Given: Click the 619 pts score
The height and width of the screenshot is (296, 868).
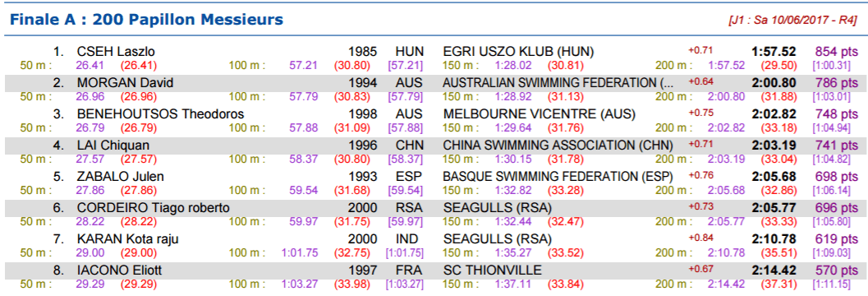Looking at the screenshot, I should [x=836, y=239].
